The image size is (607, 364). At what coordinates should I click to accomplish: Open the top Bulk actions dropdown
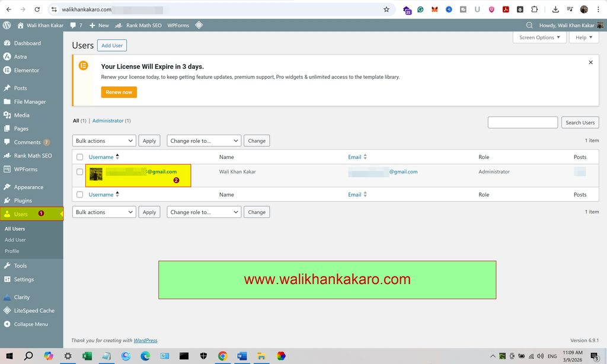coord(104,141)
